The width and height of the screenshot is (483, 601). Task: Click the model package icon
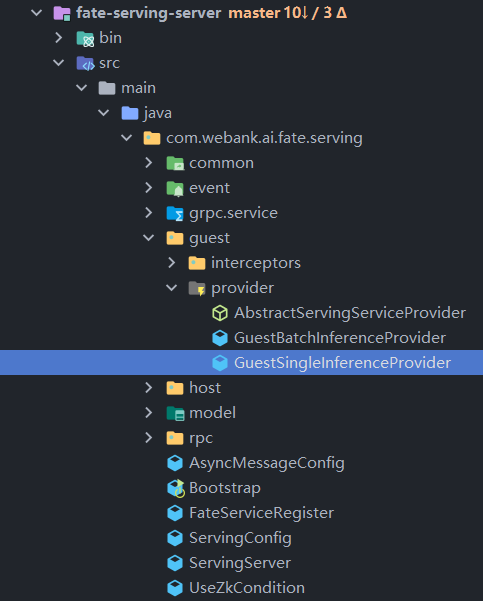click(176, 414)
